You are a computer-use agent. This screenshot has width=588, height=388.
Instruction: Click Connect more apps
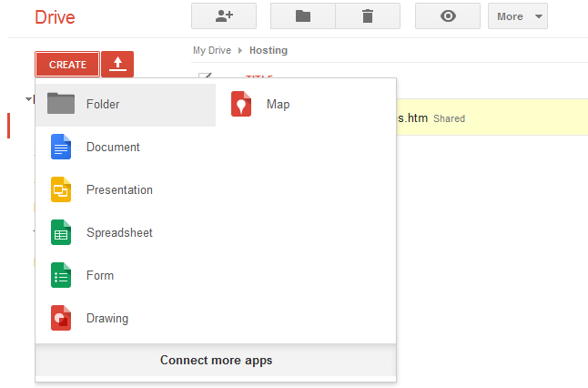coord(216,361)
